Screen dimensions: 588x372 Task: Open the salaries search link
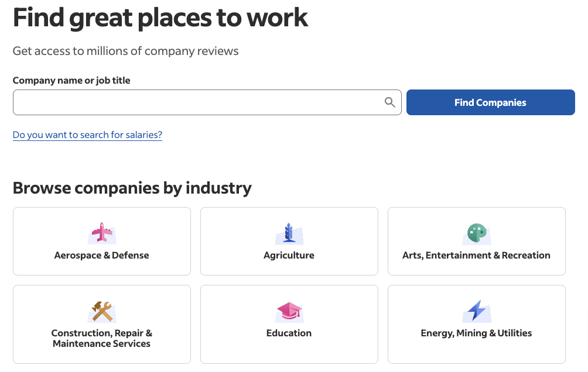tap(87, 135)
